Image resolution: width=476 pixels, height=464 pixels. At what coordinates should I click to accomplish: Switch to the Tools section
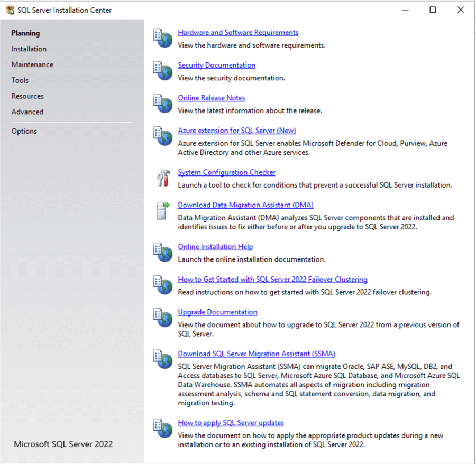20,80
